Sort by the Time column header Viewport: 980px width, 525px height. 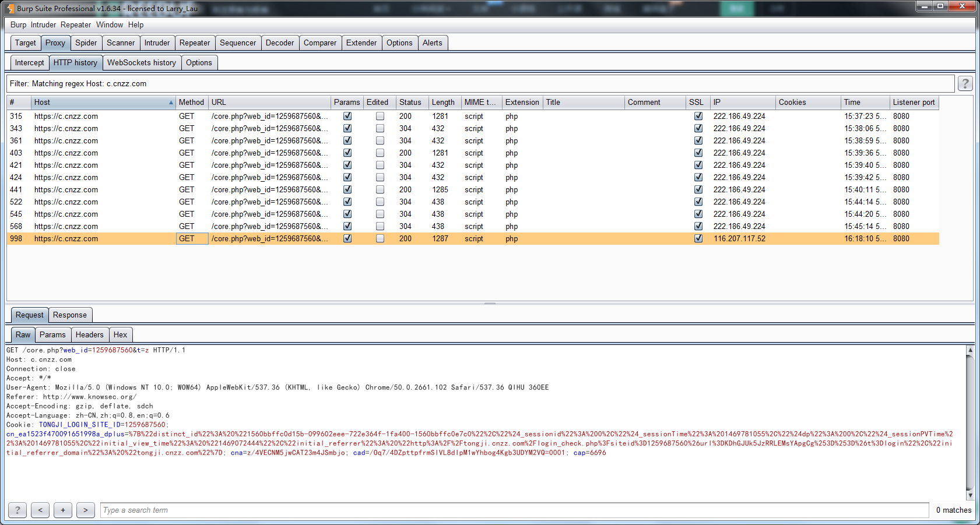point(865,102)
